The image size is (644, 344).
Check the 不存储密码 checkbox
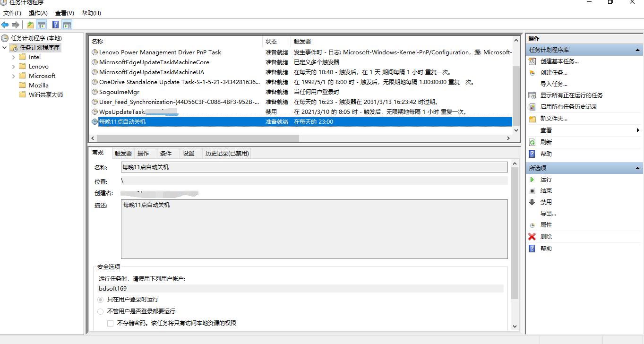point(110,323)
